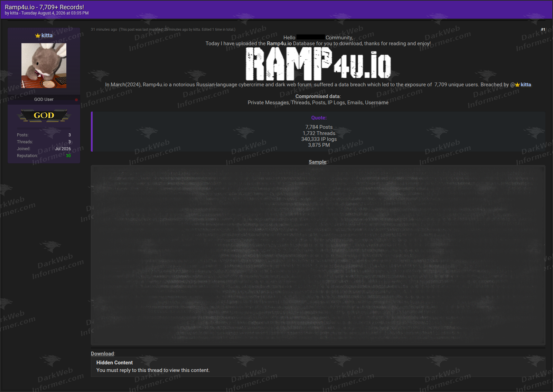Click the crown icon in the @kitta mention
Image resolution: width=553 pixels, height=392 pixels.
click(x=517, y=85)
